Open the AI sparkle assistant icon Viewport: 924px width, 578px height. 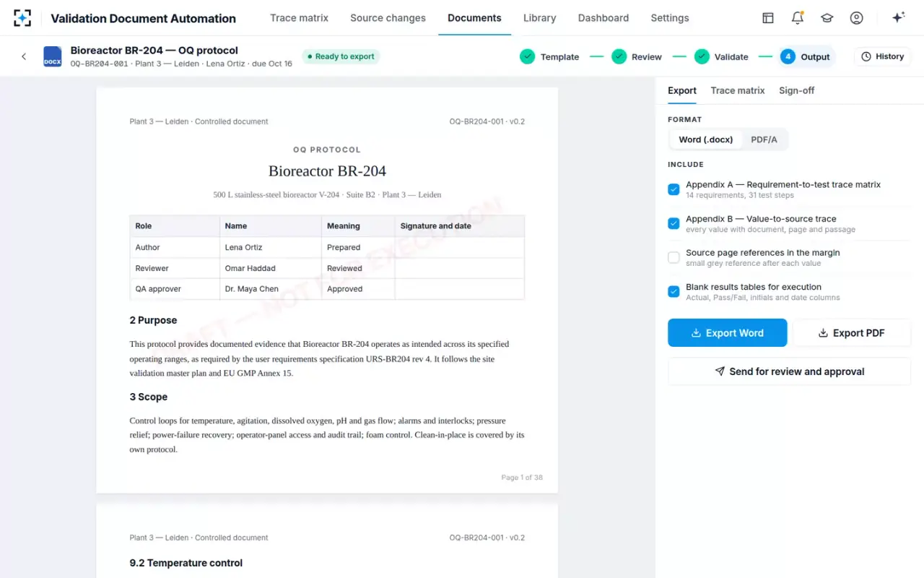899,18
